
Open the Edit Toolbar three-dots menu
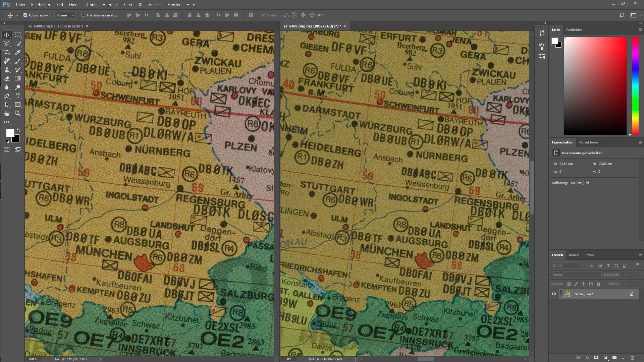(x=7, y=122)
